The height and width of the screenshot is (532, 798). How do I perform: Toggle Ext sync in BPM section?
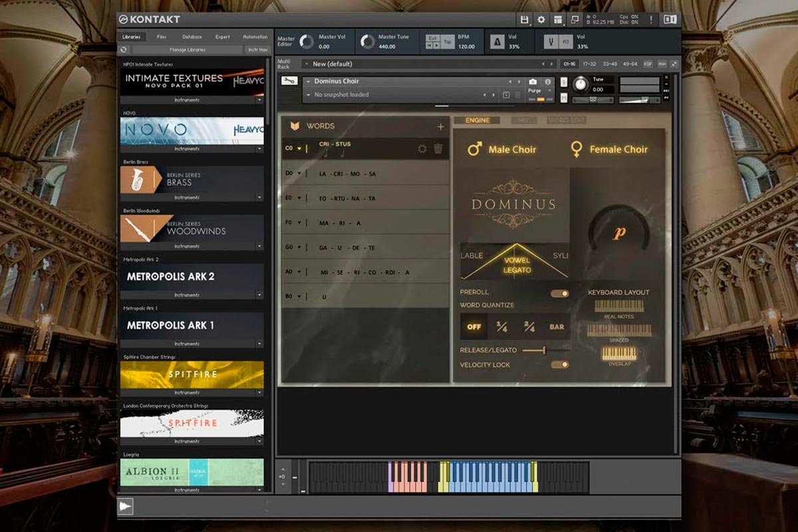tap(433, 38)
